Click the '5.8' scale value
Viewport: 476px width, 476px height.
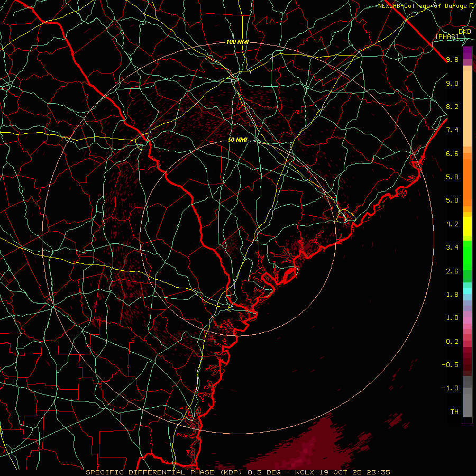[x=452, y=177]
